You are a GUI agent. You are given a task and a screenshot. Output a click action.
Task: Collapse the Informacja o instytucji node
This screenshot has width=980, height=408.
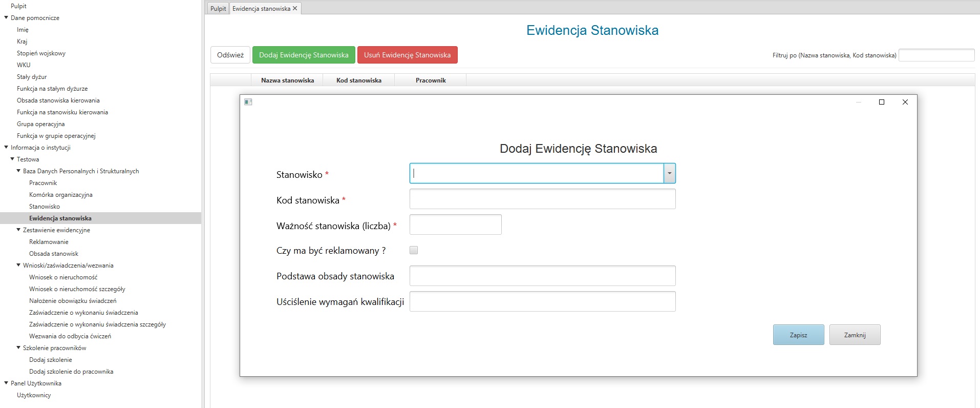click(6, 147)
